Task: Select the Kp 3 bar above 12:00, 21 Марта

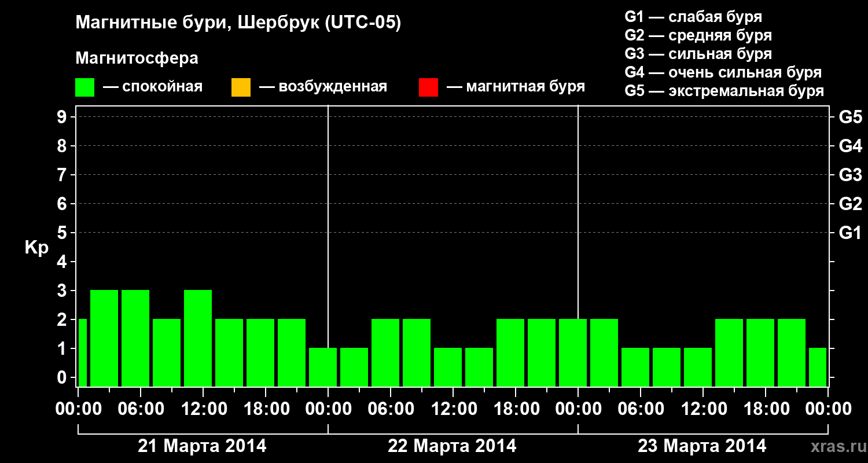Action: [198, 338]
